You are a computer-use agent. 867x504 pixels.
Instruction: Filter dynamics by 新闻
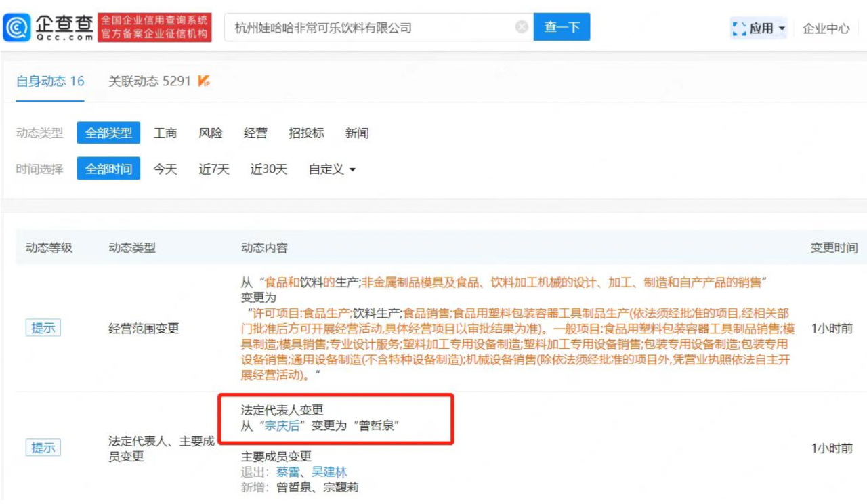pyautogui.click(x=357, y=133)
